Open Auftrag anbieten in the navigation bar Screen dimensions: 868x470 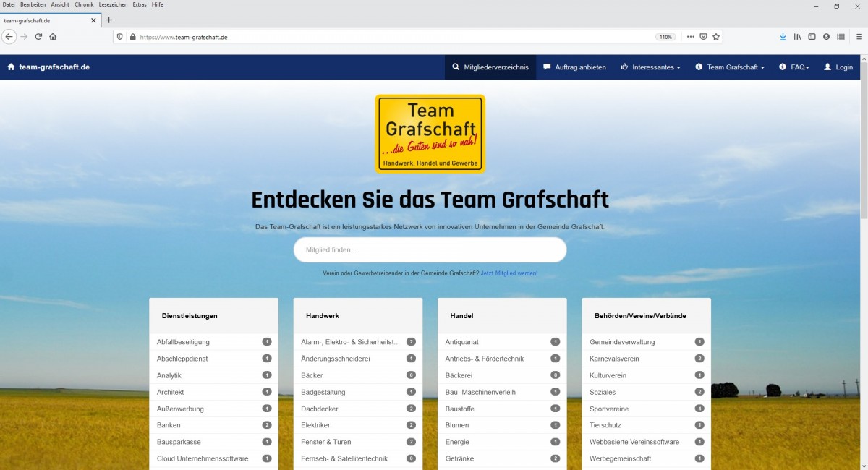pyautogui.click(x=574, y=67)
